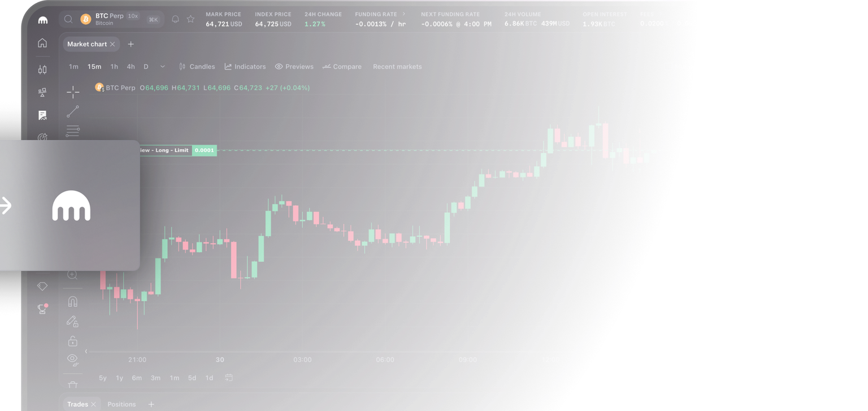
Task: Click the Index Price 64,725 USD value
Action: pyautogui.click(x=273, y=24)
